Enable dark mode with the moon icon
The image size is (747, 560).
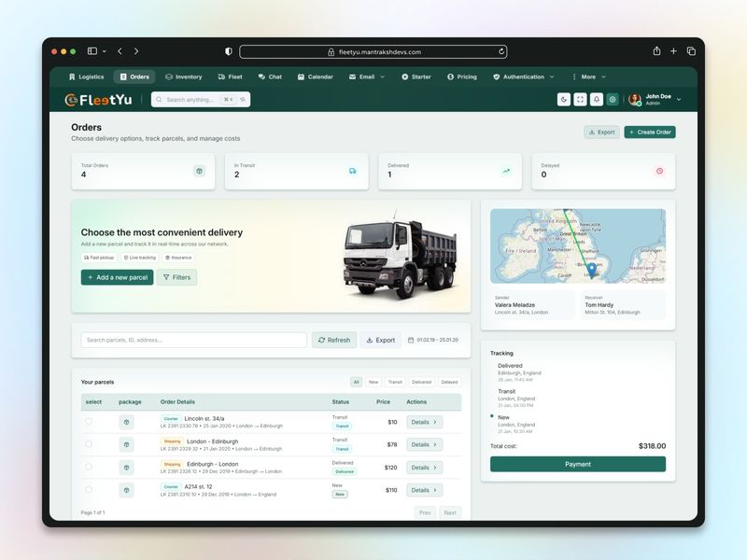click(564, 98)
